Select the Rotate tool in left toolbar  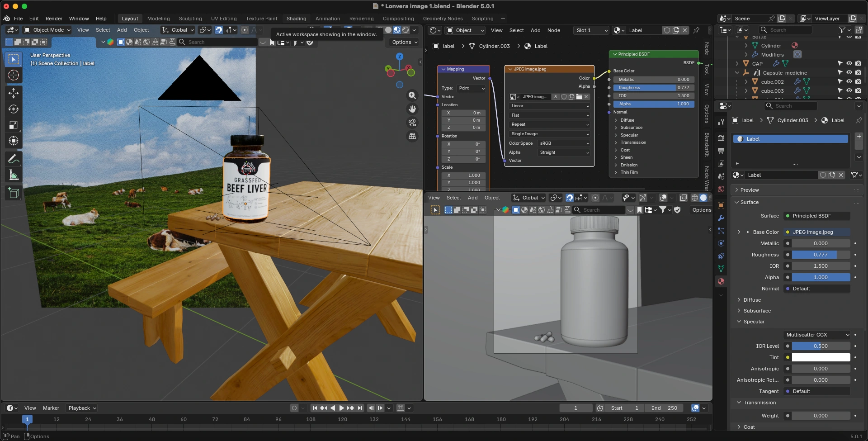point(14,109)
